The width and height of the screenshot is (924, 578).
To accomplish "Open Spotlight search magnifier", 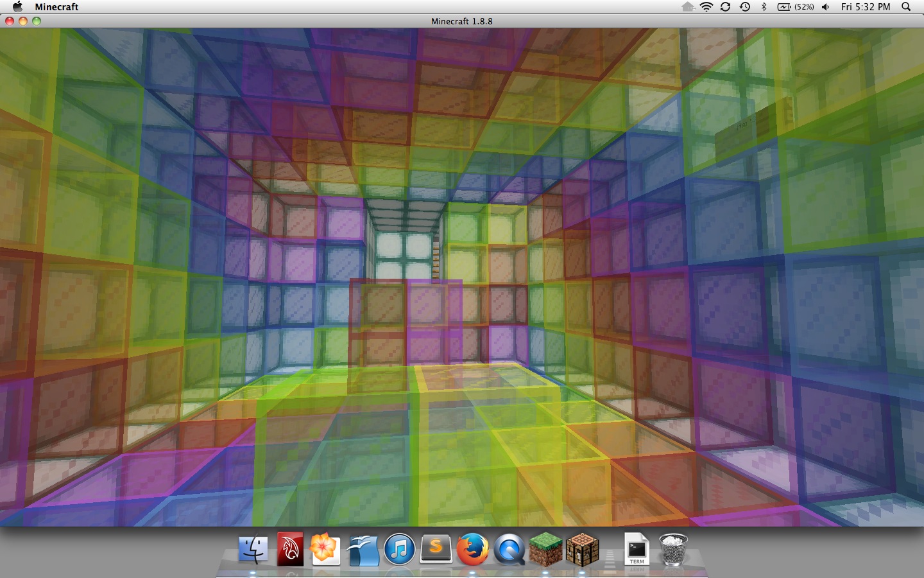I will pyautogui.click(x=906, y=7).
